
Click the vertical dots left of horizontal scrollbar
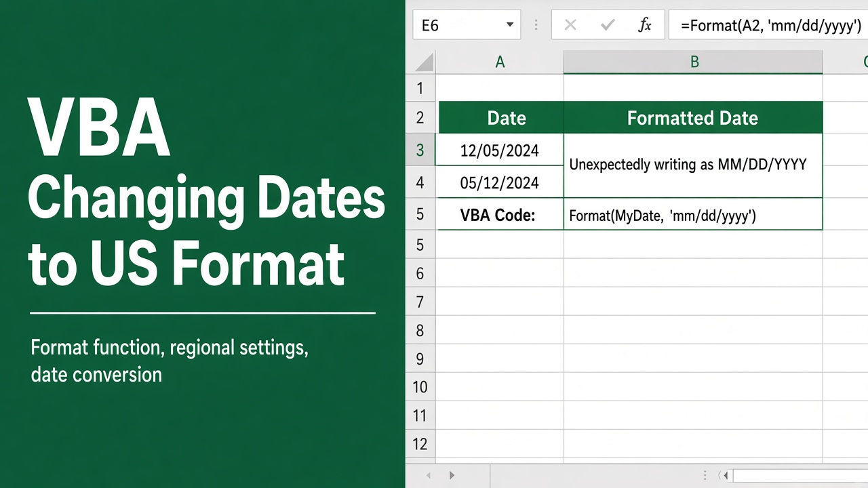tap(706, 476)
